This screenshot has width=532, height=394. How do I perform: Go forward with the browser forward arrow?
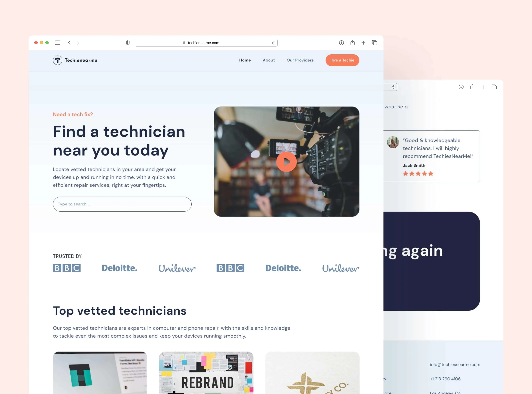pos(78,43)
